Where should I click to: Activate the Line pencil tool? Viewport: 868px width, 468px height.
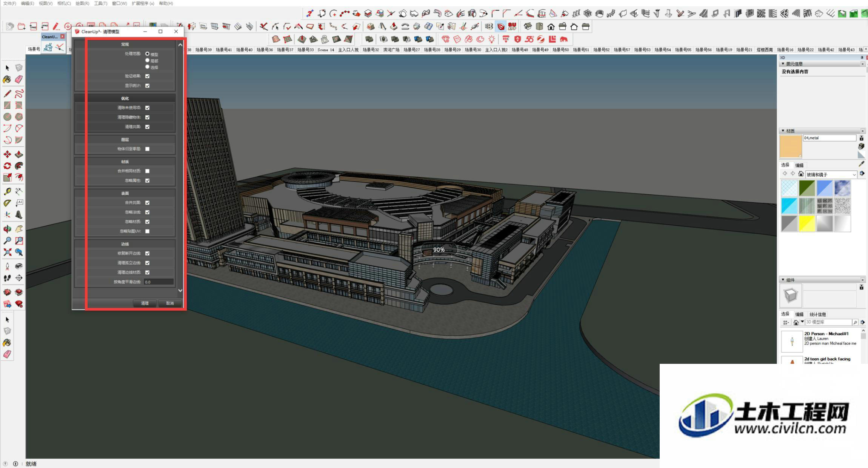point(7,94)
